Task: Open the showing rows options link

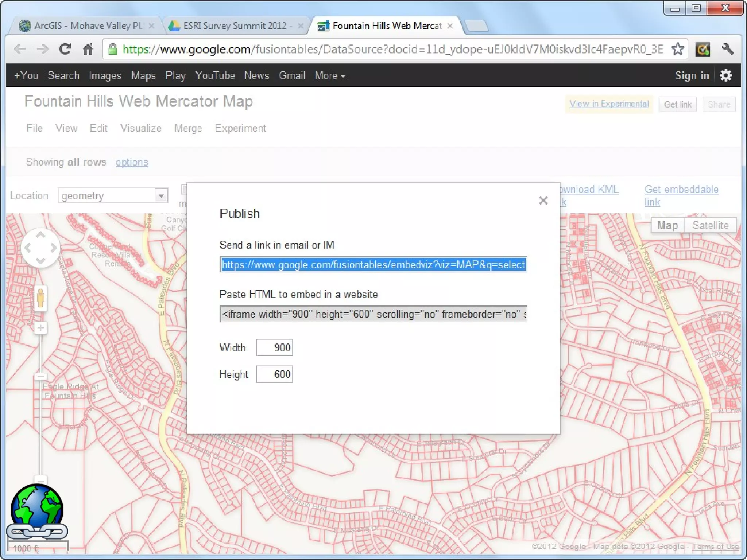Action: tap(132, 162)
